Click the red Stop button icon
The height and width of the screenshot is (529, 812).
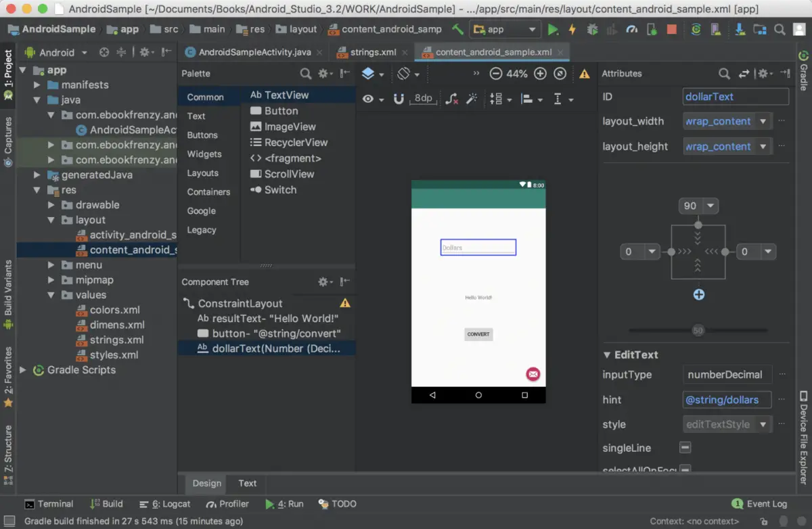pyautogui.click(x=671, y=29)
